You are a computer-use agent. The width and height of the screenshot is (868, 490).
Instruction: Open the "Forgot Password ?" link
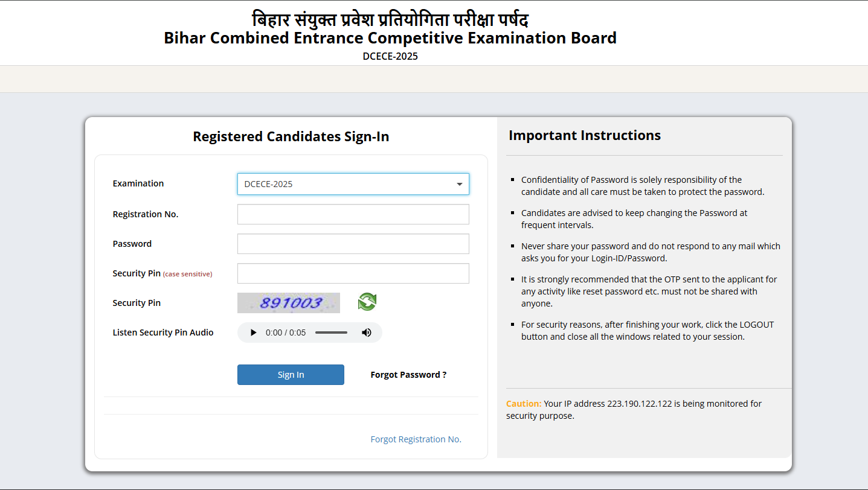pos(408,374)
